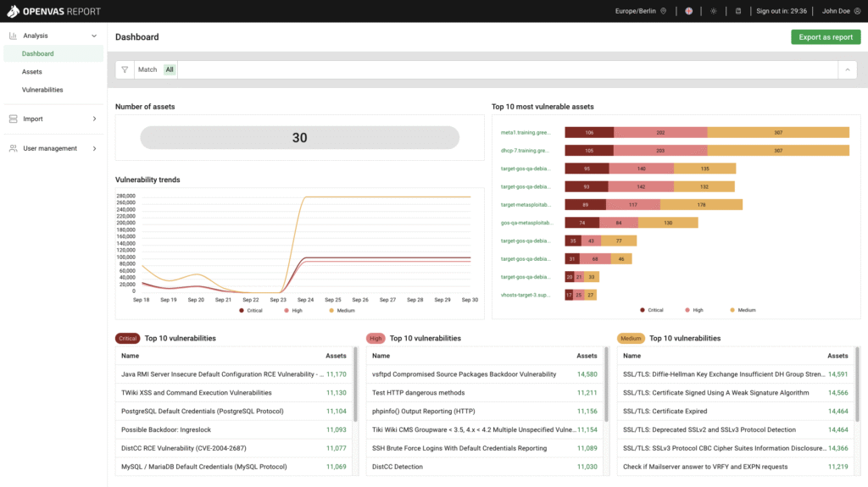Open the Vulnerabilities page in sidebar
The width and height of the screenshot is (868, 487).
tap(42, 90)
